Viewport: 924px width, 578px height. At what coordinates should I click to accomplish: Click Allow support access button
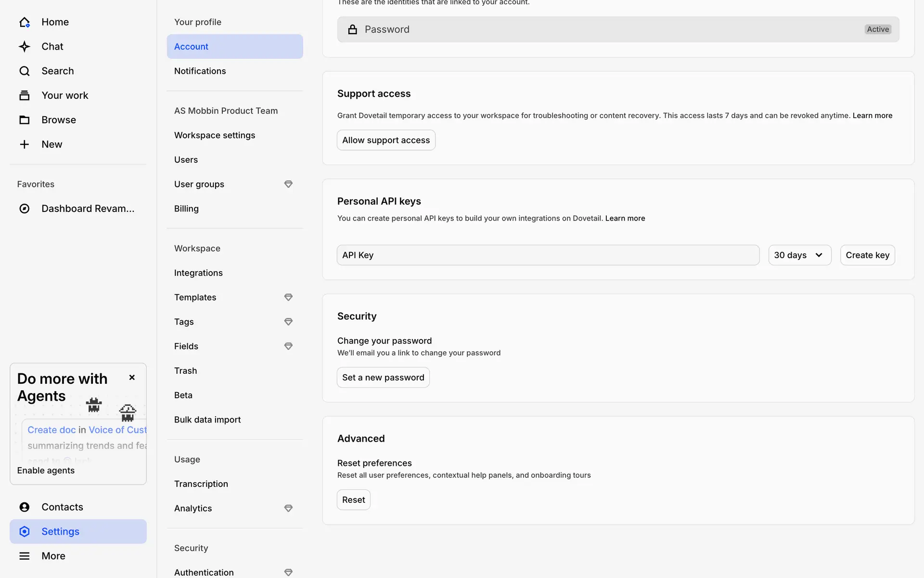[x=386, y=140]
